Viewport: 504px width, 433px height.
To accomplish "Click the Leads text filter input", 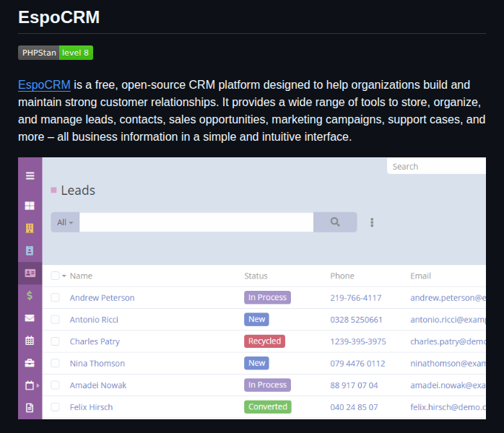I will [x=196, y=222].
